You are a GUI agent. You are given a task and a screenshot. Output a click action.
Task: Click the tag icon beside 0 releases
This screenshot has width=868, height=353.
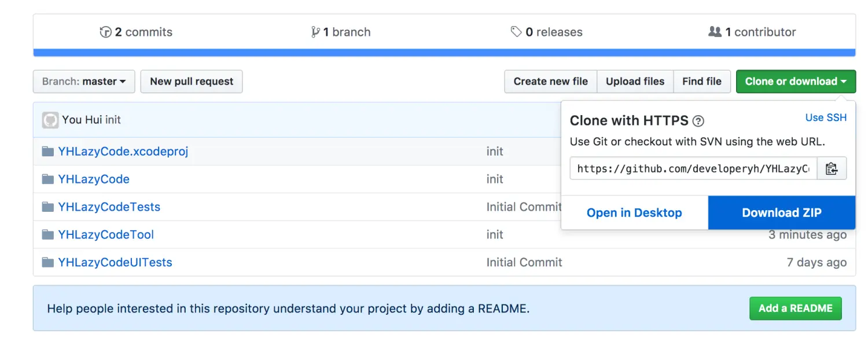(x=516, y=32)
